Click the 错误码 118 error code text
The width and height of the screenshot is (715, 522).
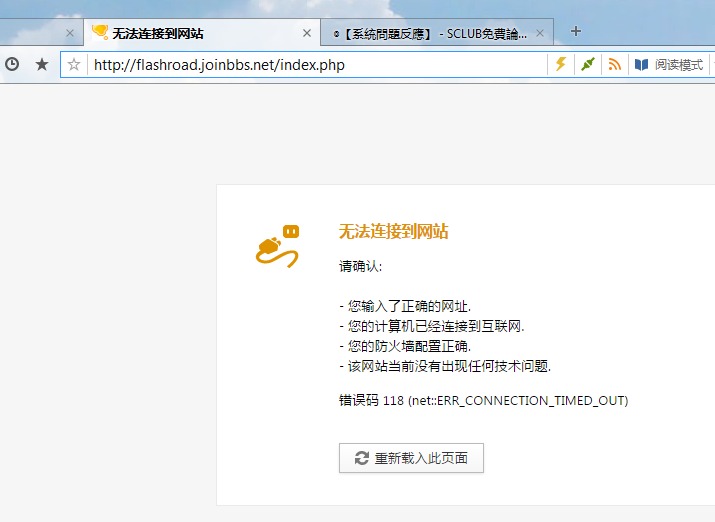(x=483, y=400)
